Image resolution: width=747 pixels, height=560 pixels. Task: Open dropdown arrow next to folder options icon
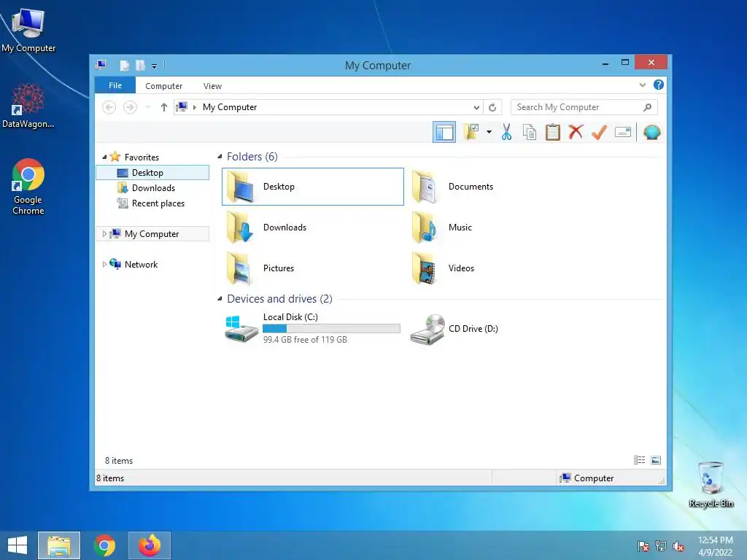[x=489, y=132]
